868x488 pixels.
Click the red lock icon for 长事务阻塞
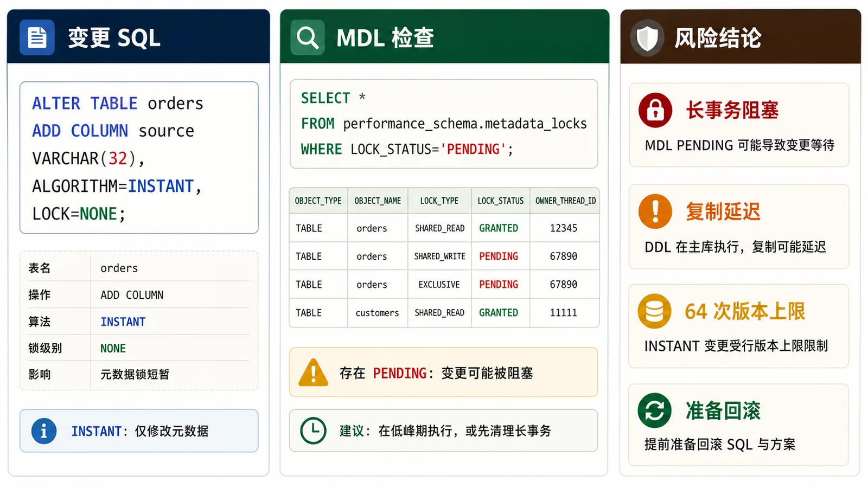click(x=655, y=110)
